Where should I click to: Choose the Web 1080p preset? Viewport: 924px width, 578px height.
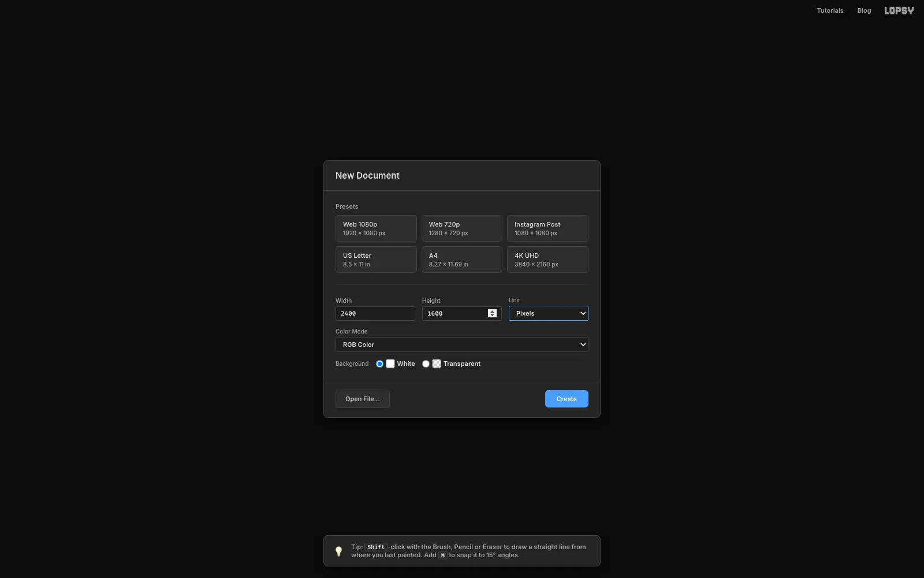[x=376, y=228]
